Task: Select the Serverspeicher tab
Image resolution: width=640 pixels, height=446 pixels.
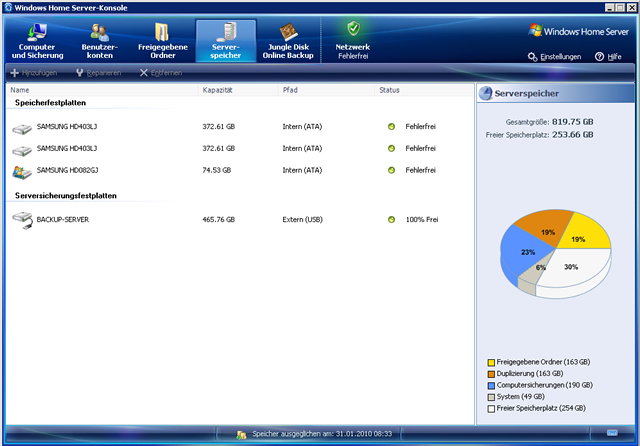Action: tap(226, 41)
